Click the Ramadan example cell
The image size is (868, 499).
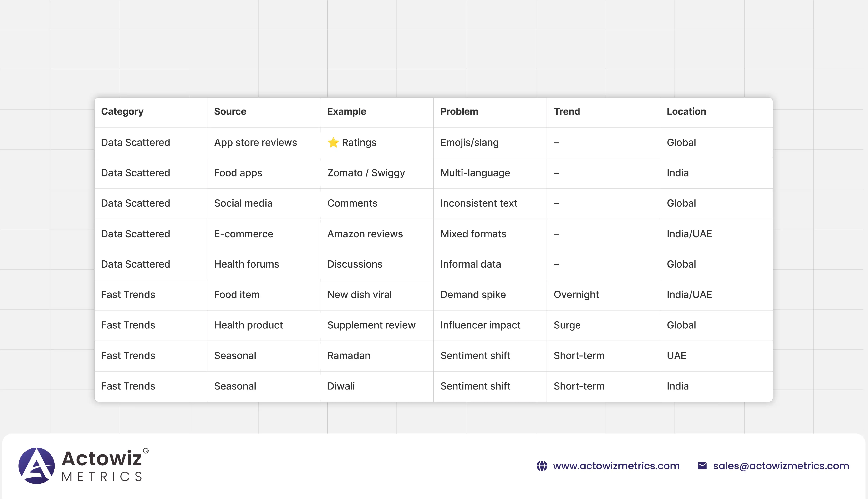coord(349,355)
